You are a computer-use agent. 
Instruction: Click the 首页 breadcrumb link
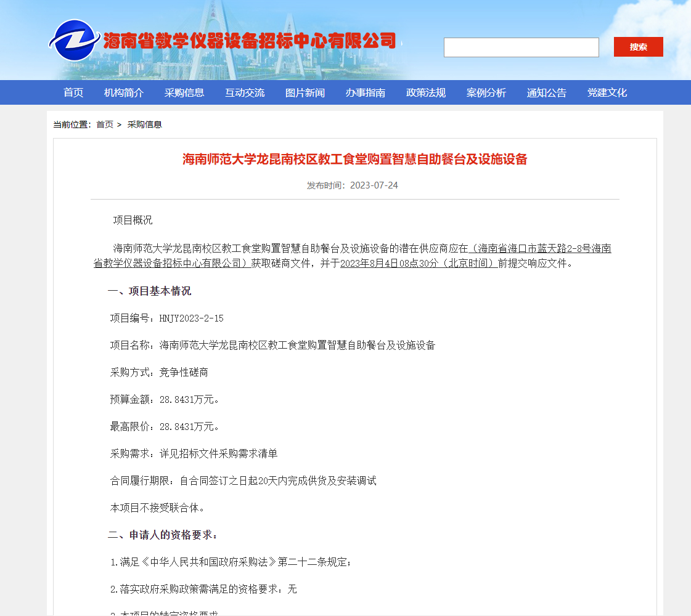[x=105, y=124]
